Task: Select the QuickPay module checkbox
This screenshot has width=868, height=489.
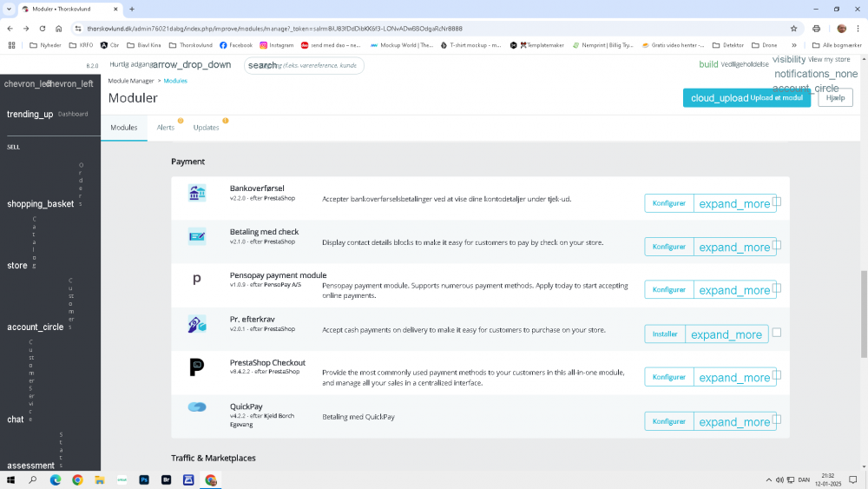Action: point(777,420)
